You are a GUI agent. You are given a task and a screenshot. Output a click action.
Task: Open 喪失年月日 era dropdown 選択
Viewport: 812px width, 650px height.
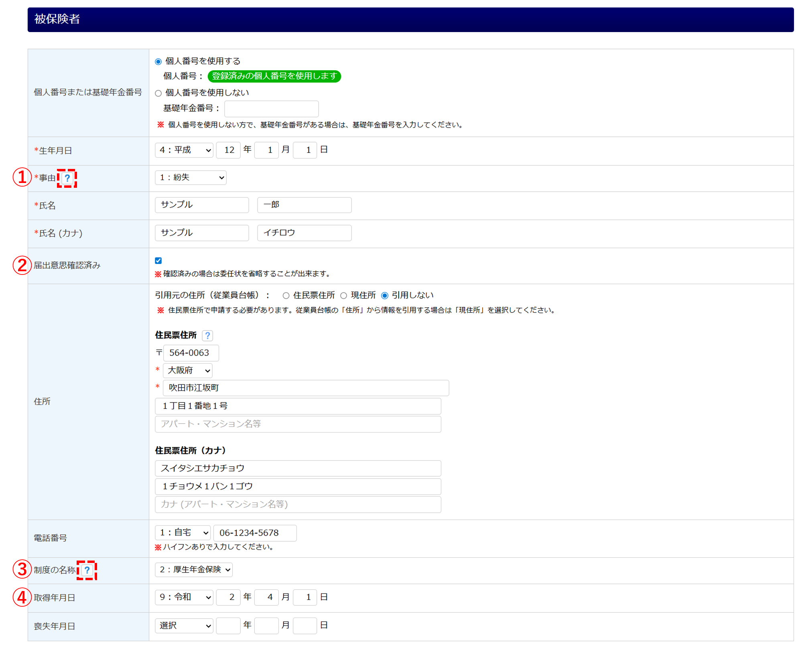tap(184, 626)
